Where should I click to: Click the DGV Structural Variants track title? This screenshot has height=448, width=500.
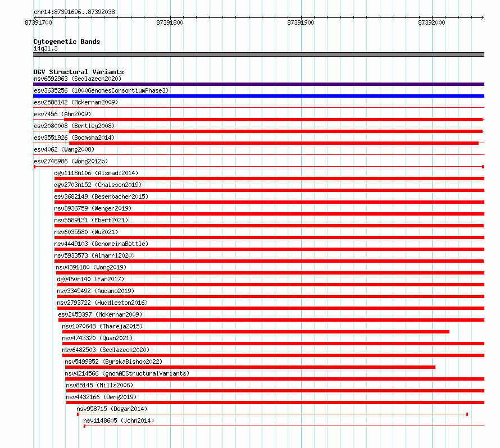(x=79, y=72)
